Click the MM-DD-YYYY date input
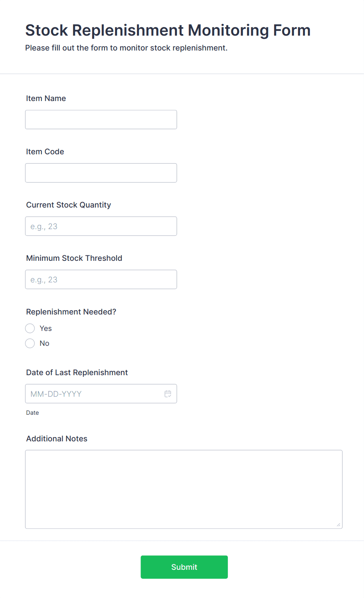 click(x=101, y=394)
